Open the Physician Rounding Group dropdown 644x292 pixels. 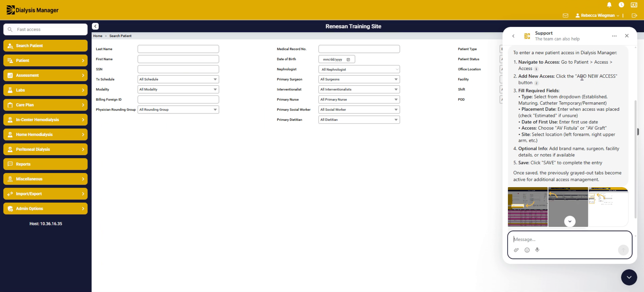pos(178,110)
